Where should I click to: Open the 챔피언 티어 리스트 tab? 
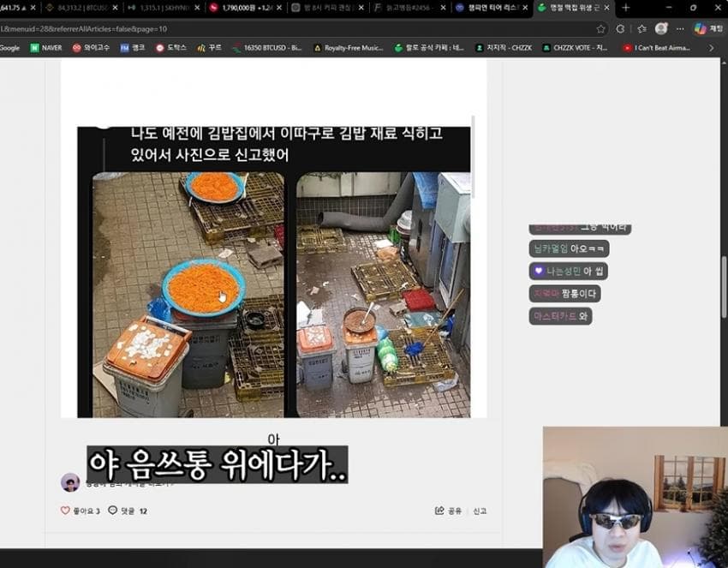coord(490,8)
